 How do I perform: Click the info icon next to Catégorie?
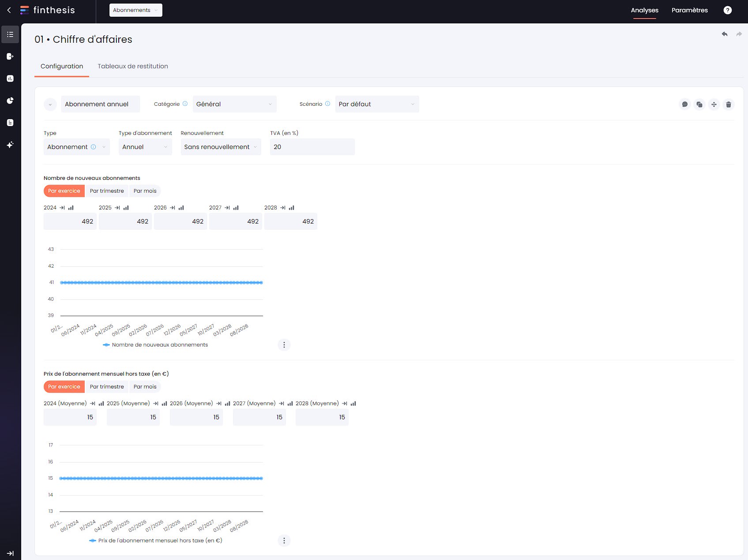pyautogui.click(x=185, y=104)
